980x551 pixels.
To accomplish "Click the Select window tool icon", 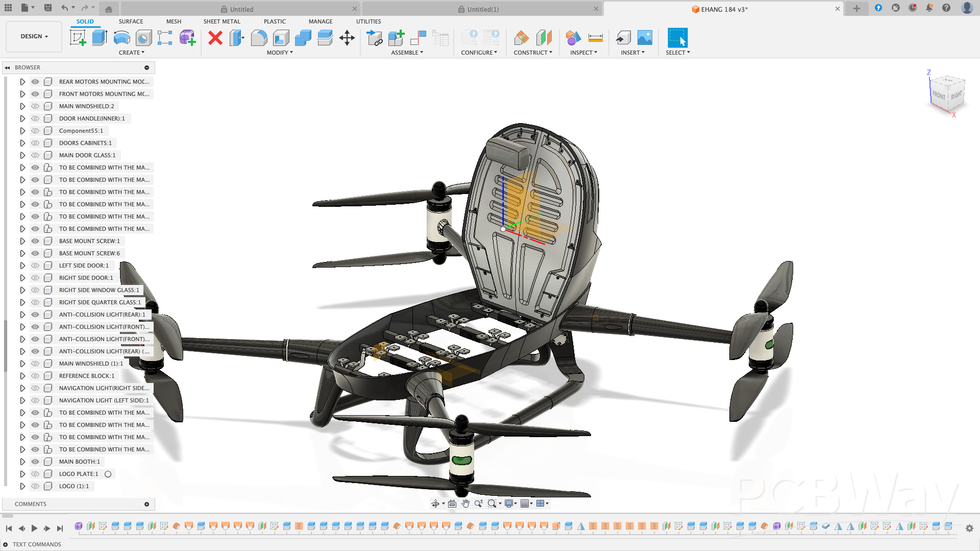I will click(677, 38).
